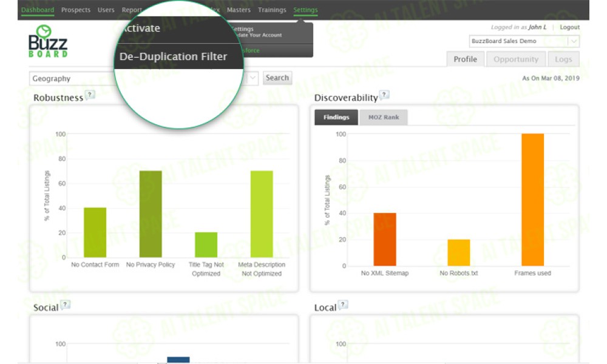Click the No Contact Form bar
Screen dimensions: 607x364
(x=95, y=232)
